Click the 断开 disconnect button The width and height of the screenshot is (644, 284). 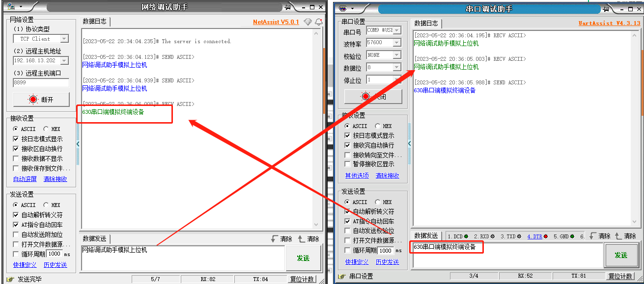41,100
